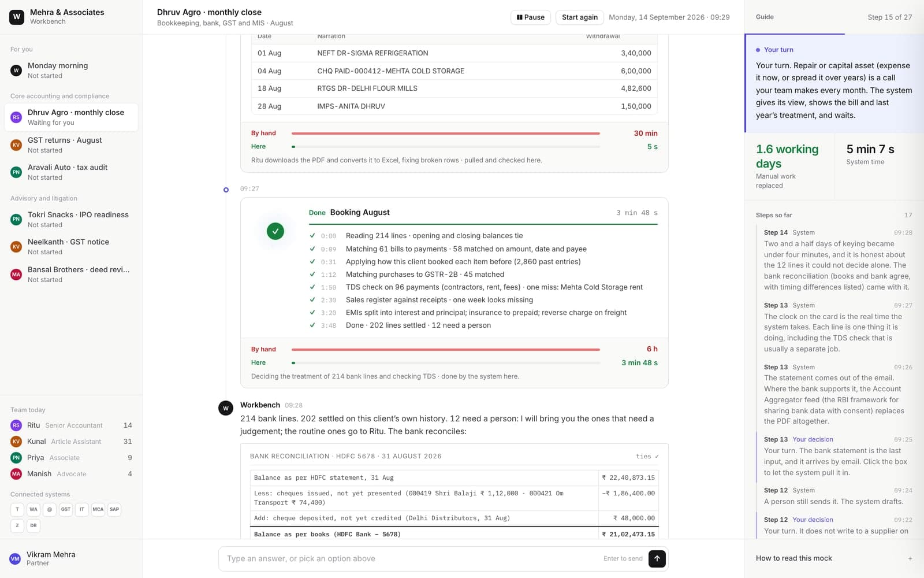This screenshot has height=578, width=924.
Task: Click the CHQ PAID-000412-MEHTA COLD STORAGE row
Action: (x=454, y=71)
